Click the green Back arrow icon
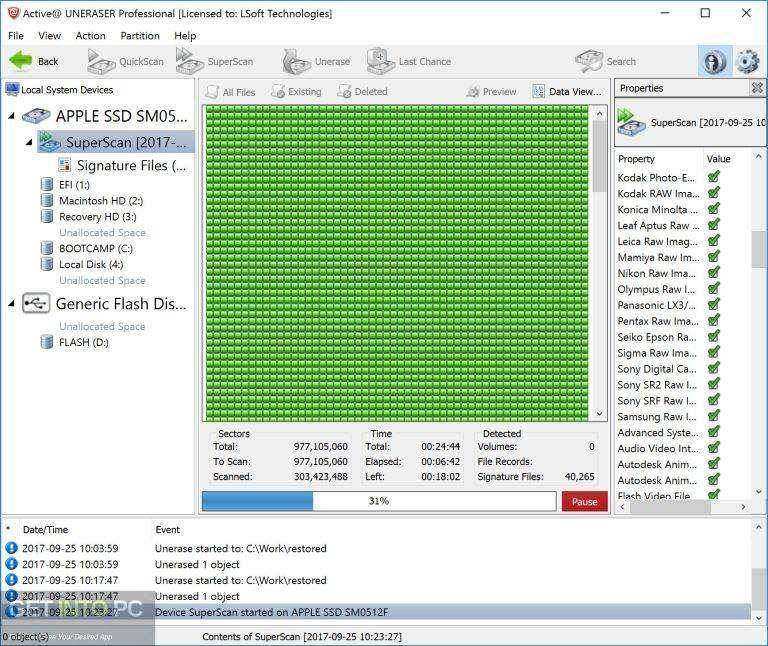 click(x=21, y=61)
